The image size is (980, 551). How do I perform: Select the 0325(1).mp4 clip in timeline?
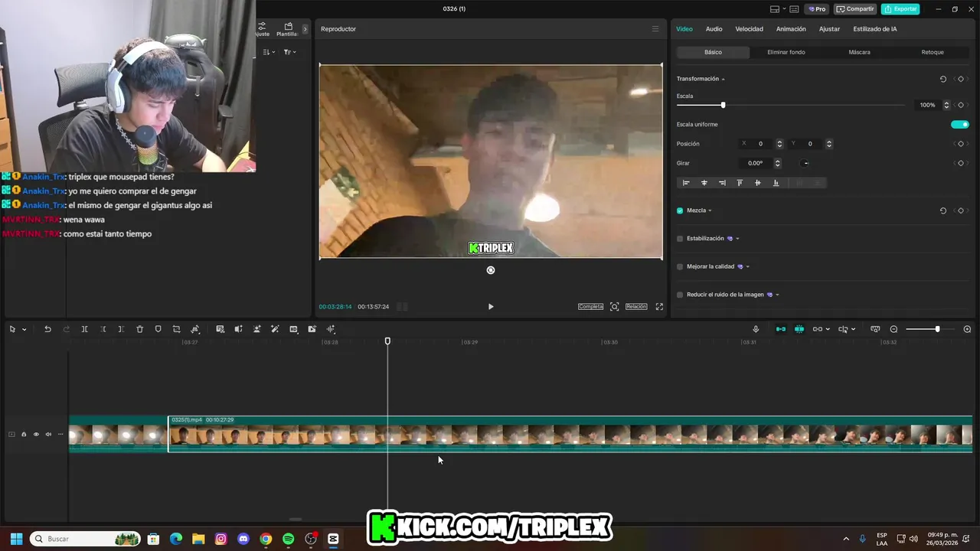tap(570, 434)
